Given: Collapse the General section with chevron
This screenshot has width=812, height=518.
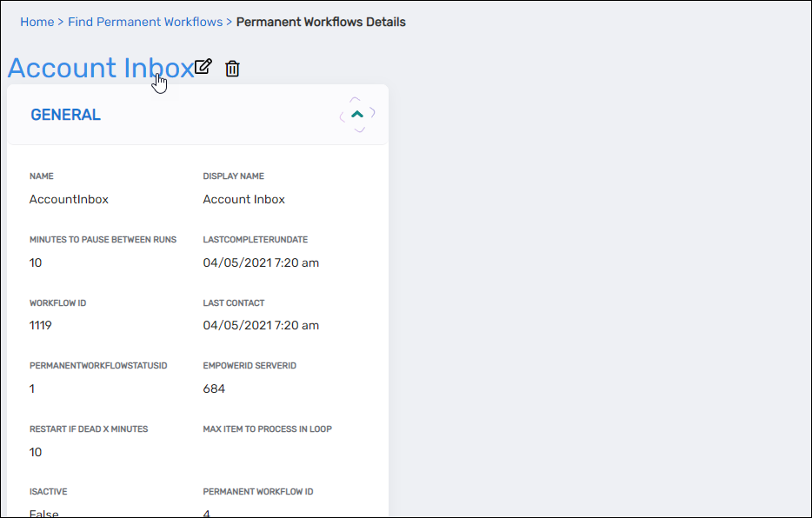Looking at the screenshot, I should click(x=357, y=115).
